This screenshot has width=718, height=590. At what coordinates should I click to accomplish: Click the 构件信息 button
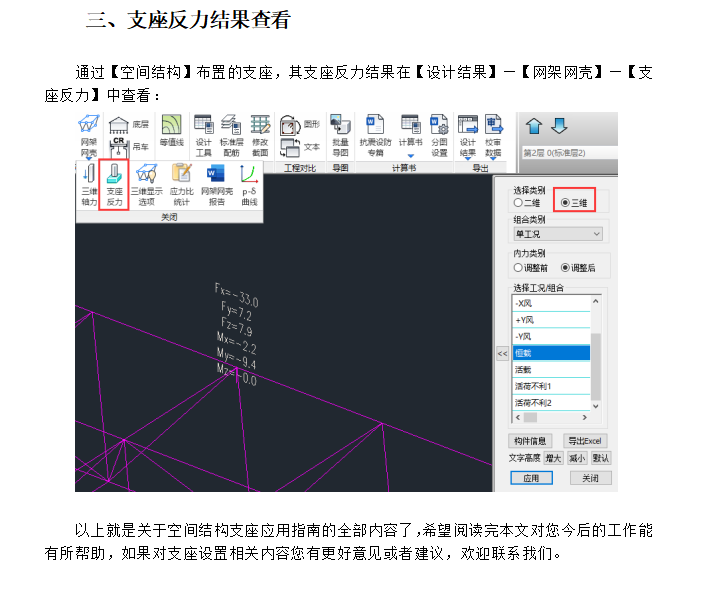pyautogui.click(x=530, y=441)
